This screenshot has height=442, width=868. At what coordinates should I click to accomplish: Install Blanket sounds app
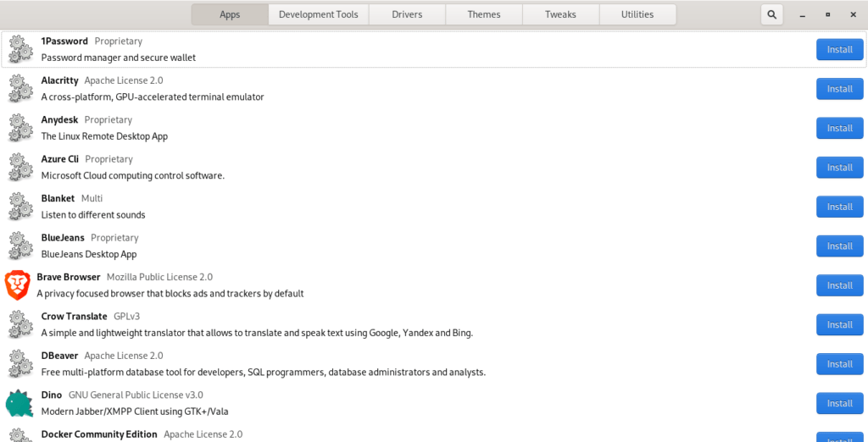(x=839, y=207)
